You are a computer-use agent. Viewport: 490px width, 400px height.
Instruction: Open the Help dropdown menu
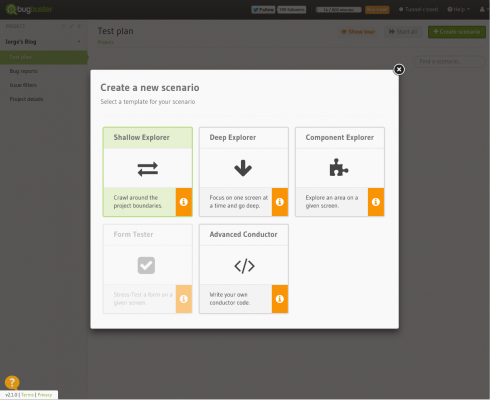click(x=459, y=9)
